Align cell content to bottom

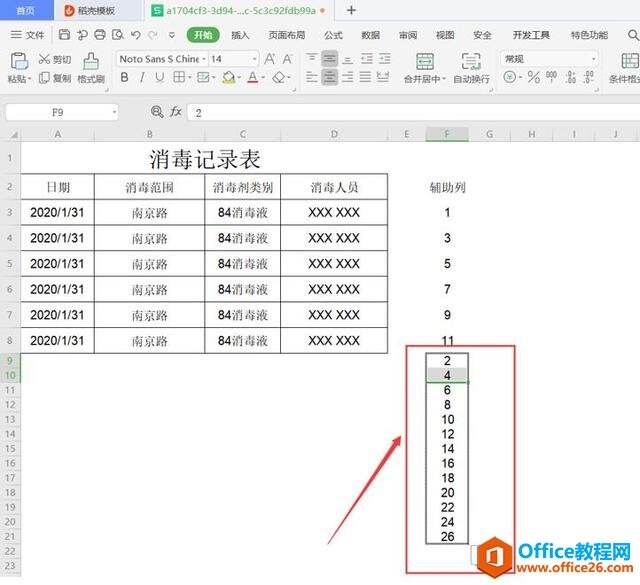[x=348, y=59]
